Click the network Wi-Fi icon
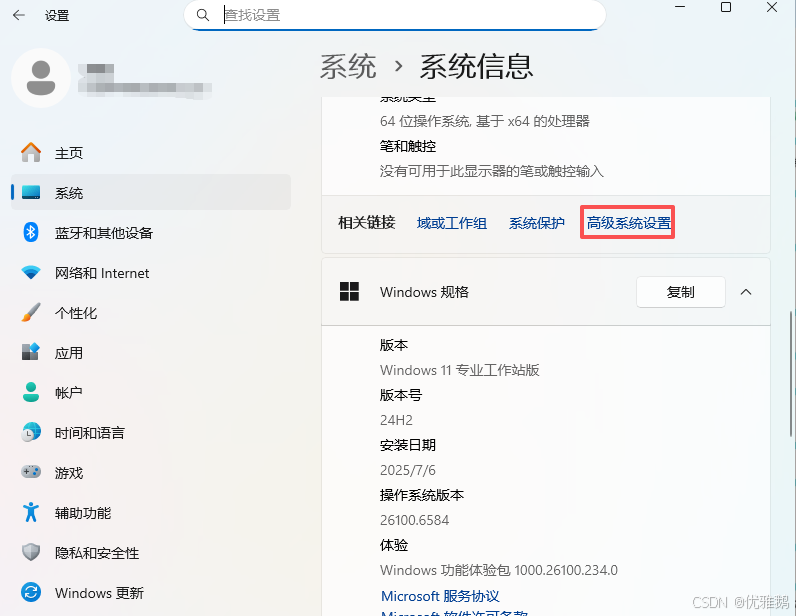This screenshot has width=796, height=616. tap(31, 273)
